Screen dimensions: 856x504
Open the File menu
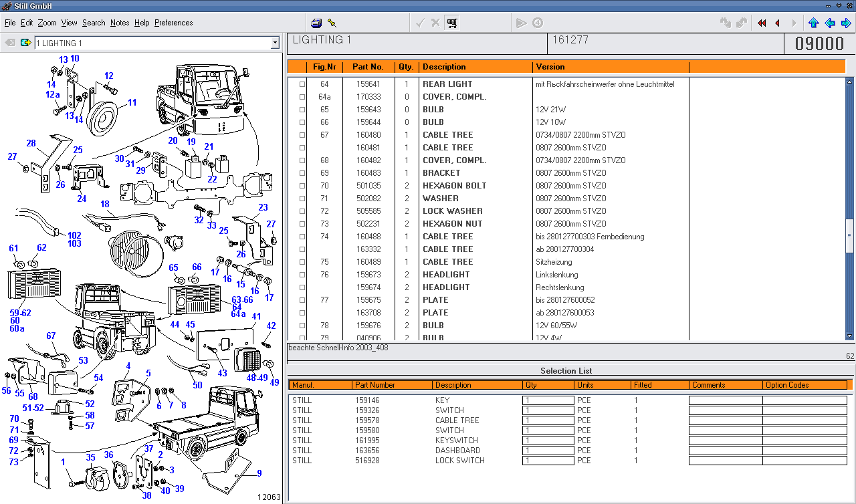pos(10,23)
